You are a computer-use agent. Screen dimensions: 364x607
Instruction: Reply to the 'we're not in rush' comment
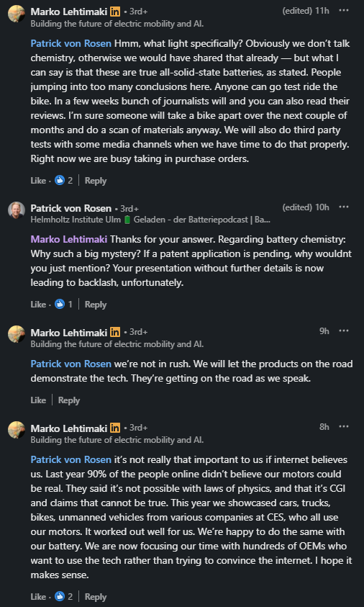pos(69,400)
